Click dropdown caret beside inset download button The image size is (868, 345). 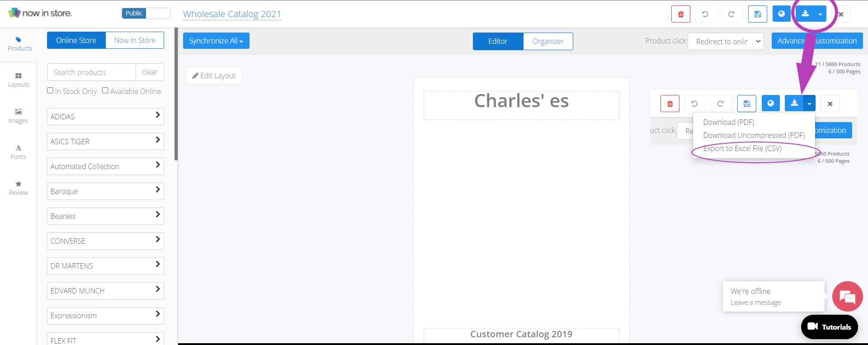(x=809, y=104)
